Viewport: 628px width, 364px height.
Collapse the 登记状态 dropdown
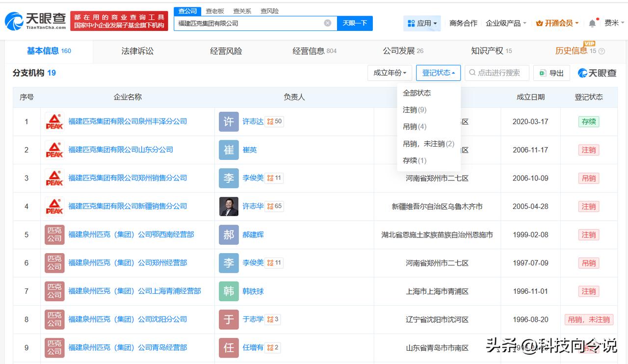(438, 73)
